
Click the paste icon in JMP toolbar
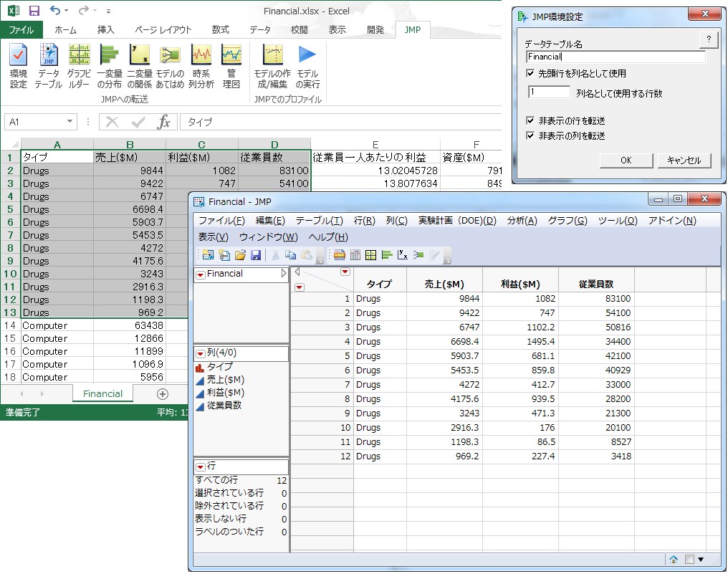(307, 254)
